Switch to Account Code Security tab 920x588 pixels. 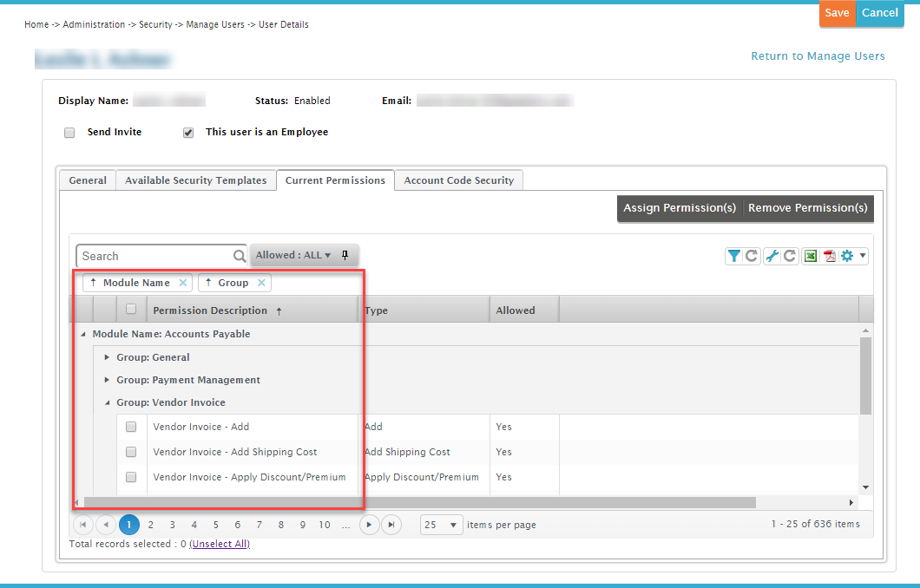[x=458, y=180]
